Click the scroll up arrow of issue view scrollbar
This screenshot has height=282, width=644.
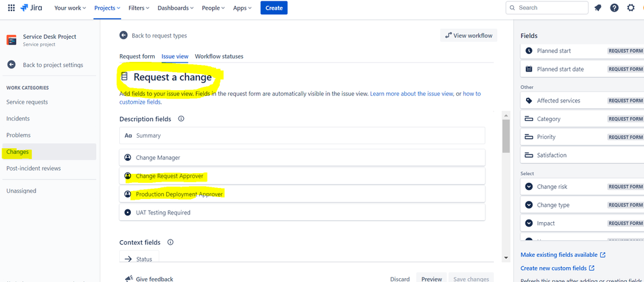pyautogui.click(x=506, y=115)
